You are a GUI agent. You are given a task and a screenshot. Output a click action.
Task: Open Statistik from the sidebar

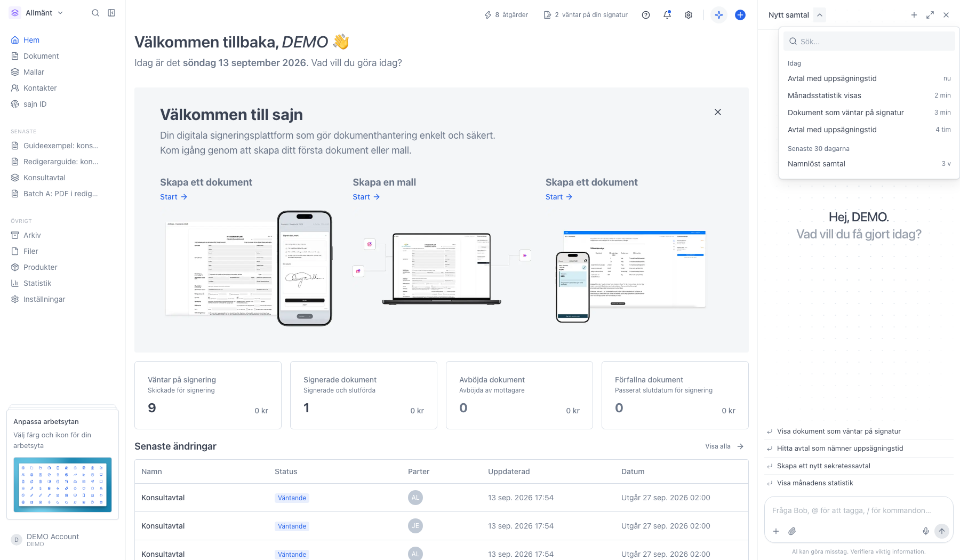pos(63,283)
